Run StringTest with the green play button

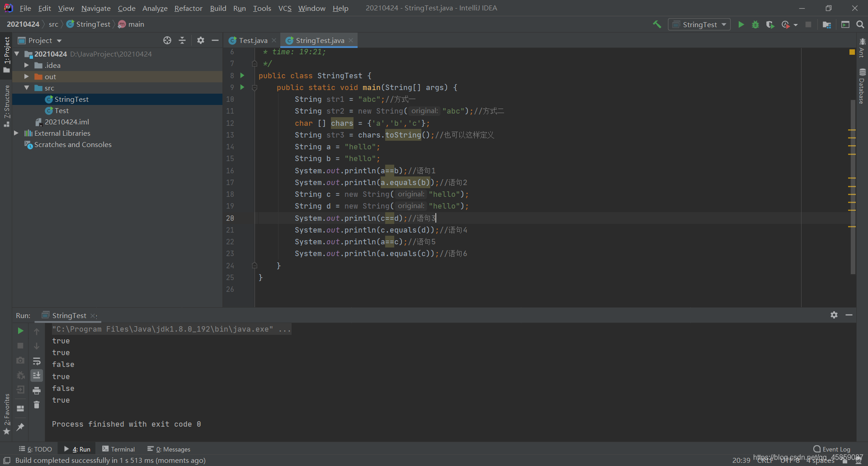pyautogui.click(x=741, y=24)
